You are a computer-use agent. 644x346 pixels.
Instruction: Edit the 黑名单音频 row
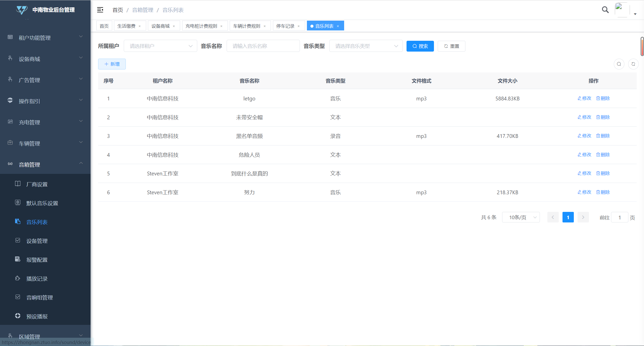click(x=584, y=136)
